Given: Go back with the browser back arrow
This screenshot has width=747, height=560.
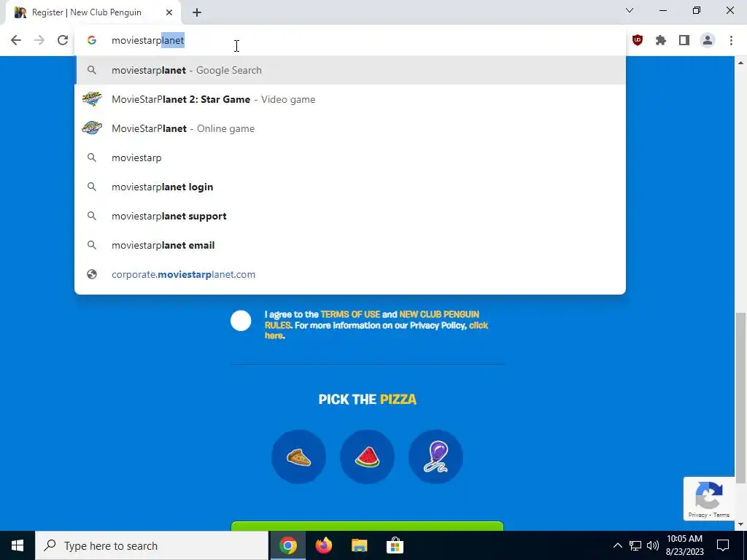Looking at the screenshot, I should (x=16, y=41).
